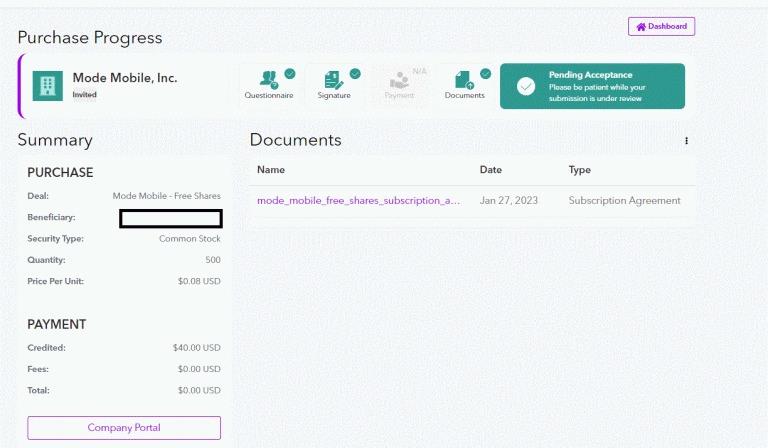Select the price per unit $0.08 USD
This screenshot has width=768, height=448.
[x=199, y=281]
